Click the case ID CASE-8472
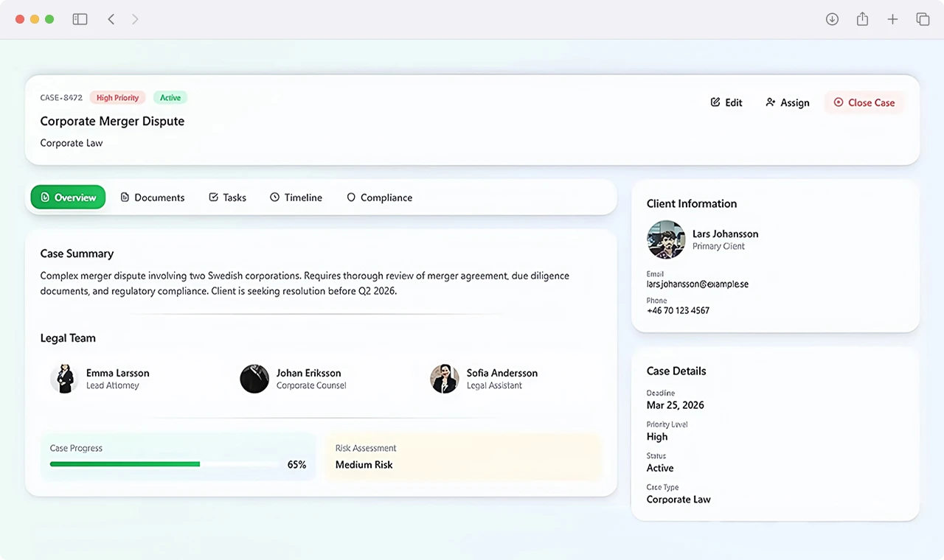The height and width of the screenshot is (560, 944). click(61, 97)
